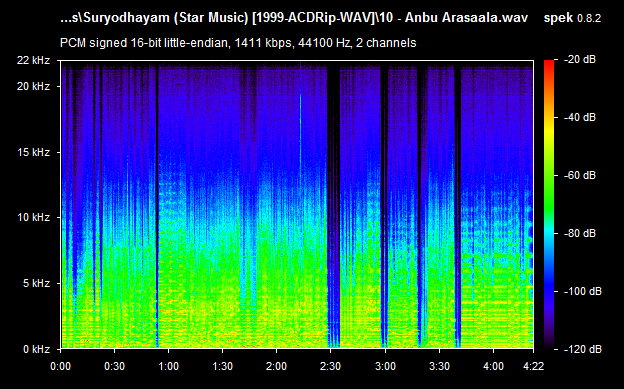Click the 4:00 time axis label
Screen dimensions: 624x389
point(493,366)
